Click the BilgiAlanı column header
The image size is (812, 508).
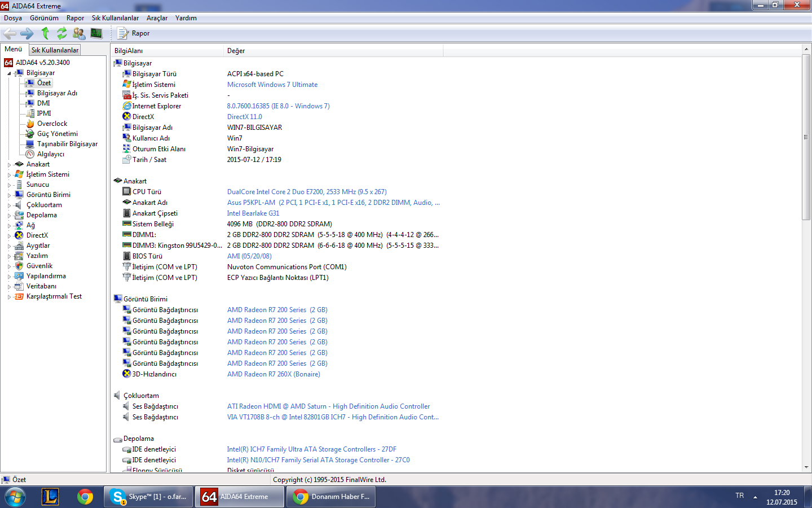pos(167,51)
